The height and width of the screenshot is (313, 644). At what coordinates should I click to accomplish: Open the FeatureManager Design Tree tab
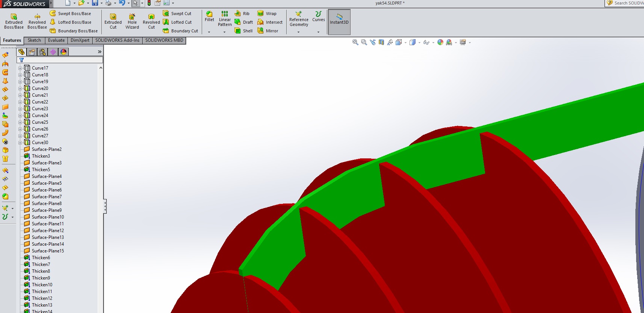(22, 52)
